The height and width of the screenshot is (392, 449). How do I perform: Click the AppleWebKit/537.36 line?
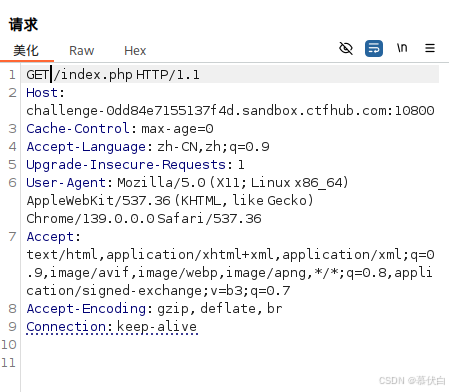click(170, 201)
